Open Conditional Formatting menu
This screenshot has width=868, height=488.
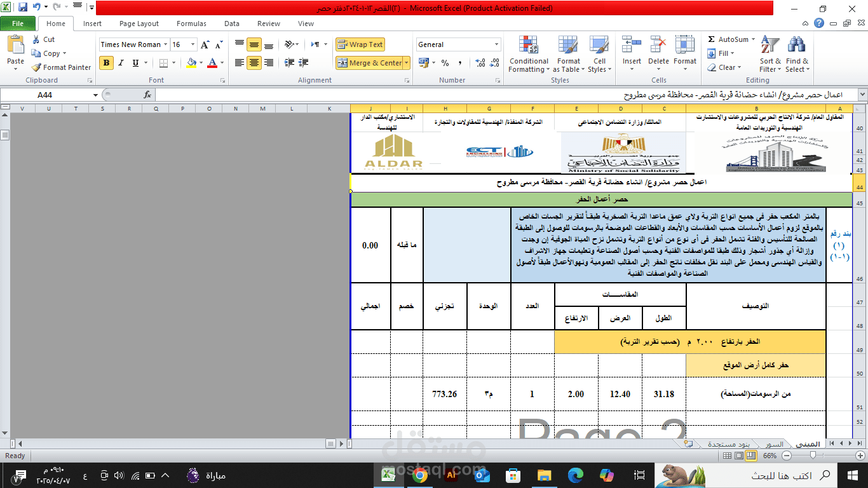(x=529, y=55)
